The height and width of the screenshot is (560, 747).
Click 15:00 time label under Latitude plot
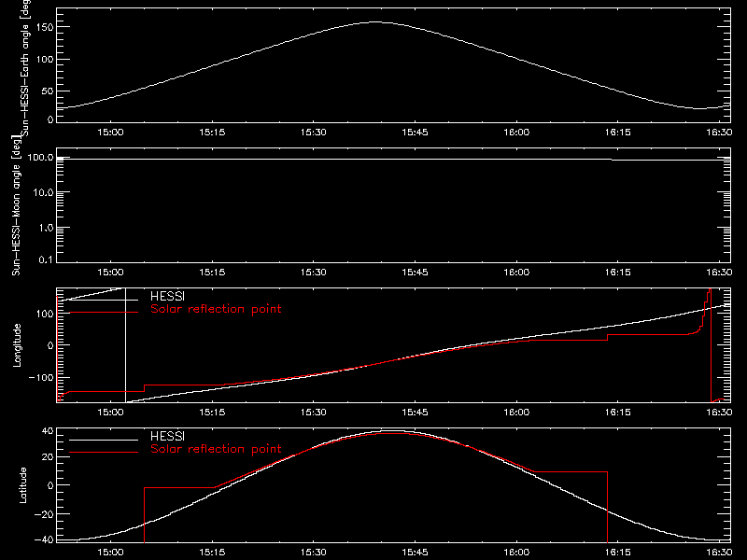[110, 553]
